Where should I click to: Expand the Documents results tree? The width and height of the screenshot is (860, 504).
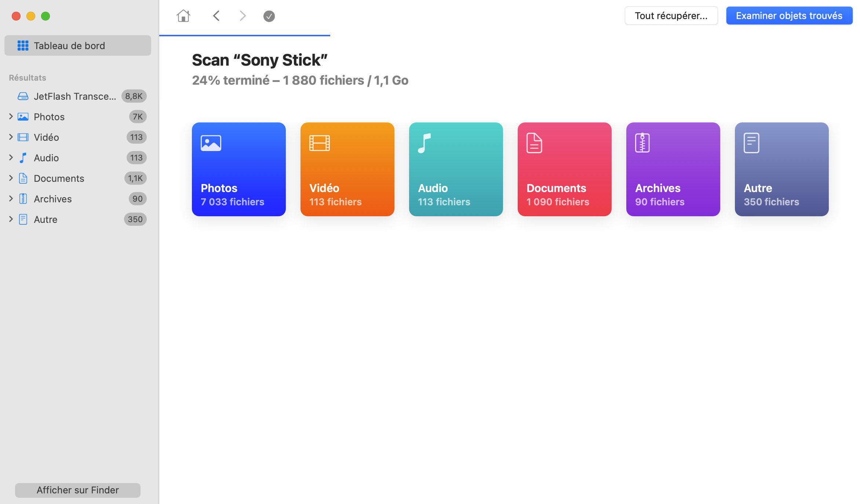[x=10, y=178]
